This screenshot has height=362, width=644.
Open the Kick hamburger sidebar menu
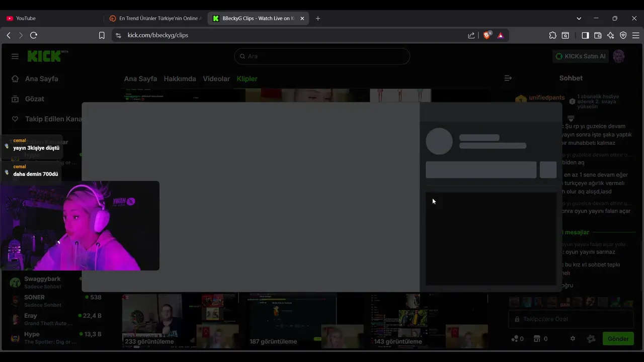click(x=15, y=56)
